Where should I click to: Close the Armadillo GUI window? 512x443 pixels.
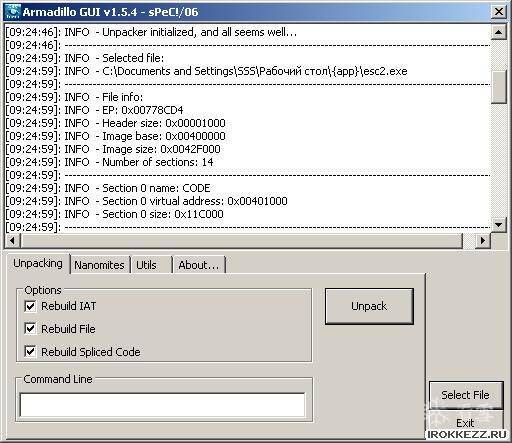pos(499,12)
